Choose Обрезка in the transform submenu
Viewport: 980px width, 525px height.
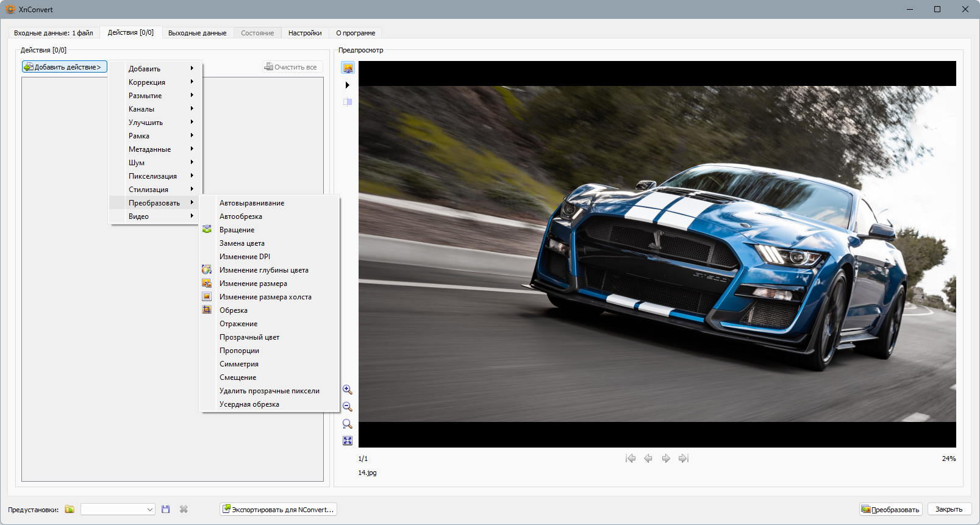(234, 310)
